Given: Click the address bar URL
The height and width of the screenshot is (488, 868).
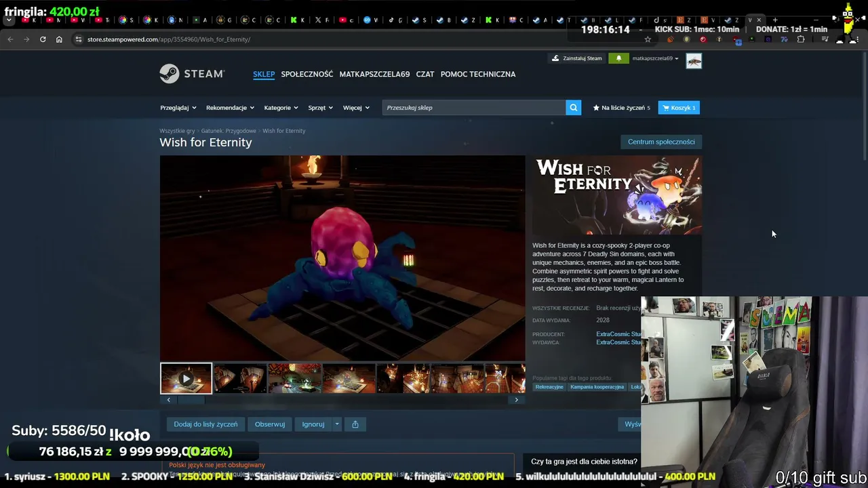Looking at the screenshot, I should tap(169, 39).
